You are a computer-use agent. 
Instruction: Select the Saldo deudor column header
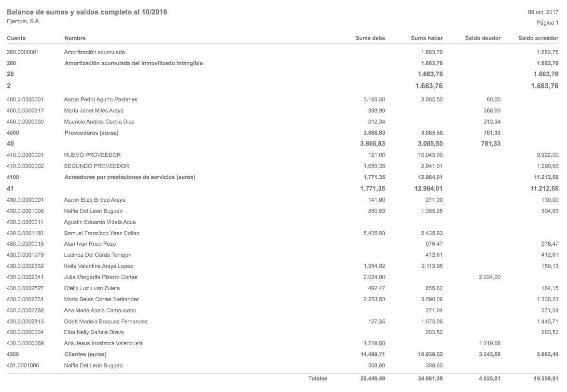click(483, 38)
